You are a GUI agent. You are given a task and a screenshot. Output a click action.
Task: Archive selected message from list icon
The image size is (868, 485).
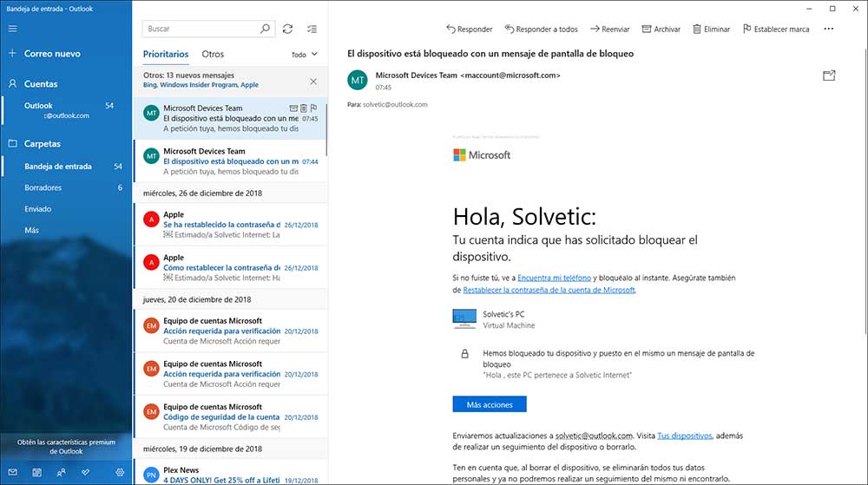pyautogui.click(x=293, y=108)
